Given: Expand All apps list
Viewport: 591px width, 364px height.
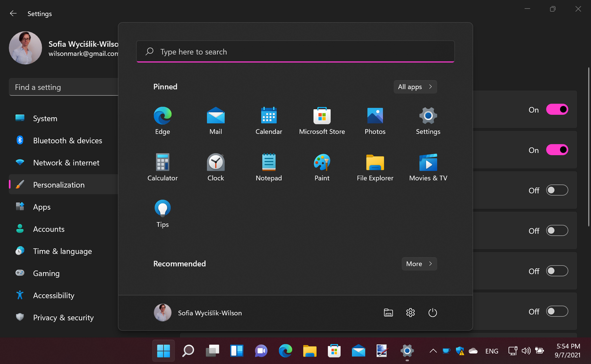Looking at the screenshot, I should 415,87.
